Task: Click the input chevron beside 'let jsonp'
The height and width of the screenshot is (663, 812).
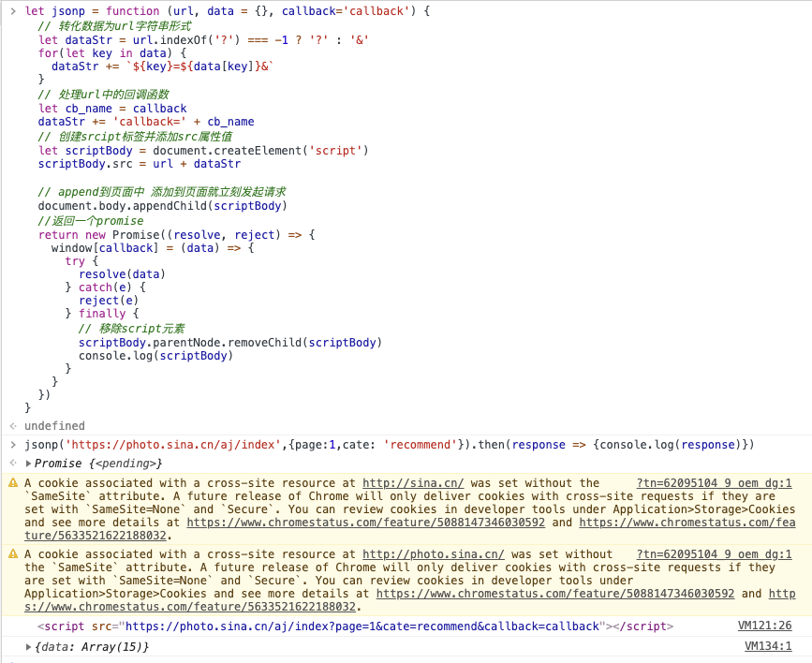Action: (x=13, y=11)
